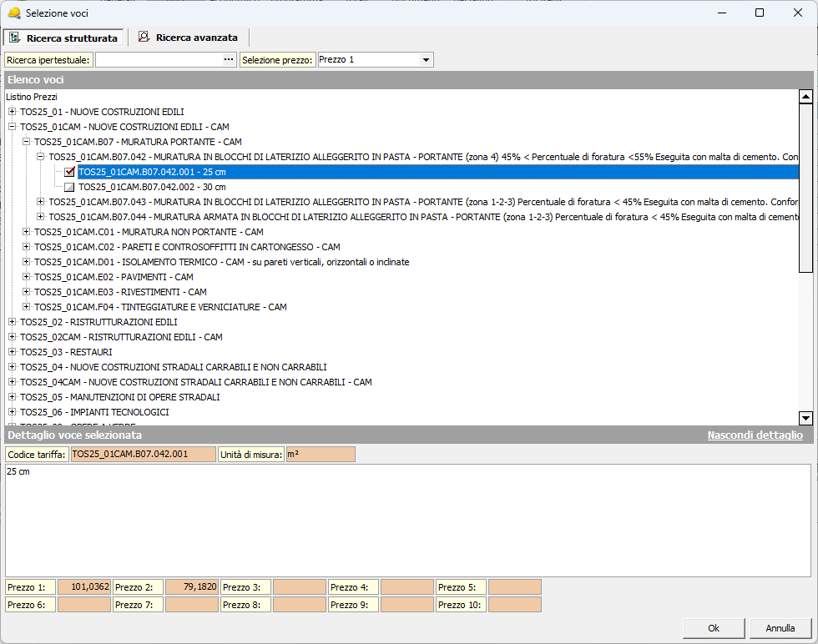The width and height of the screenshot is (818, 644).
Task: Select the Ricerca strutturata tab
Action: [x=71, y=38]
